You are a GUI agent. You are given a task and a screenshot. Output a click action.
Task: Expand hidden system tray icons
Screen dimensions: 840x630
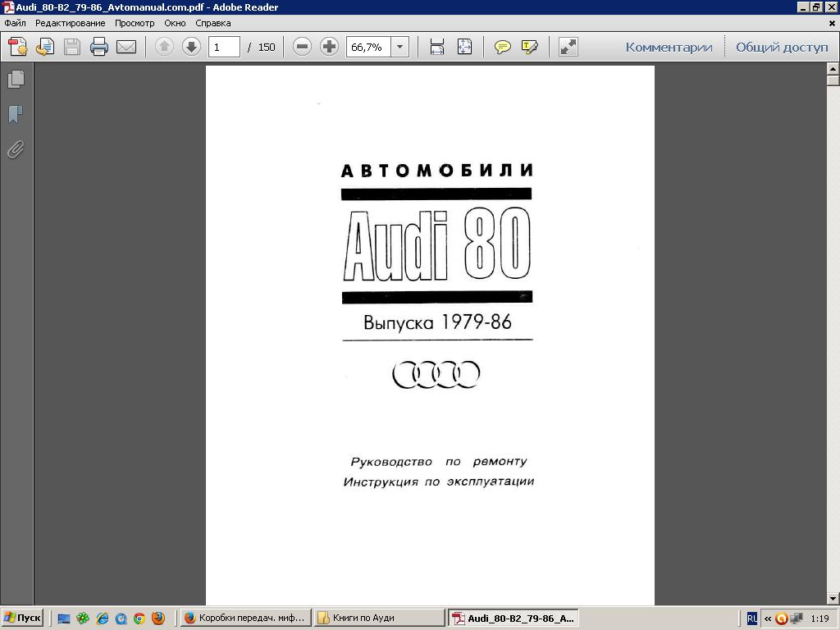(x=768, y=619)
